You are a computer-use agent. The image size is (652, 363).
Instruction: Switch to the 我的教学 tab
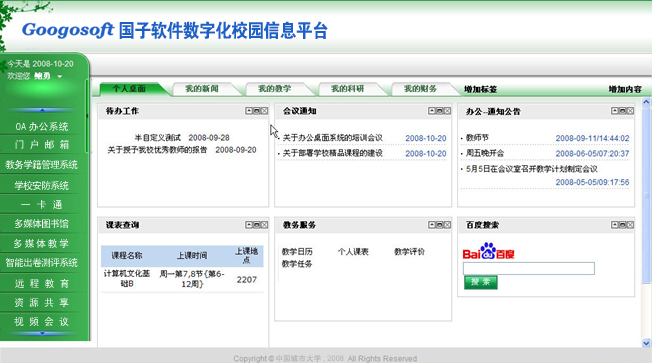274,89
